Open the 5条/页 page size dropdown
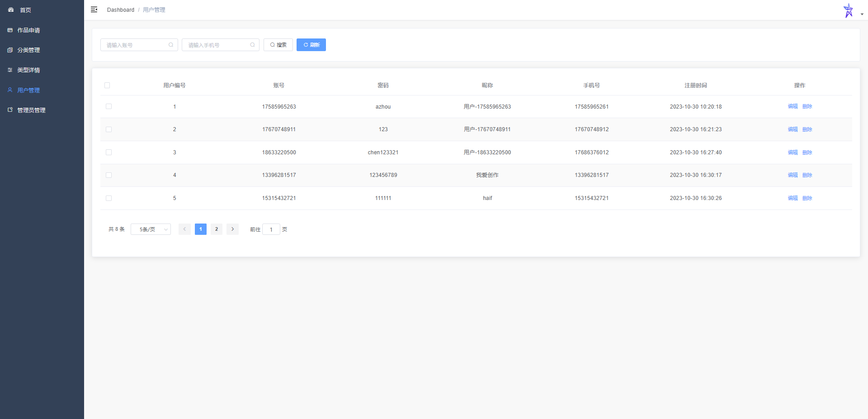The width and height of the screenshot is (868, 419). pyautogui.click(x=151, y=229)
